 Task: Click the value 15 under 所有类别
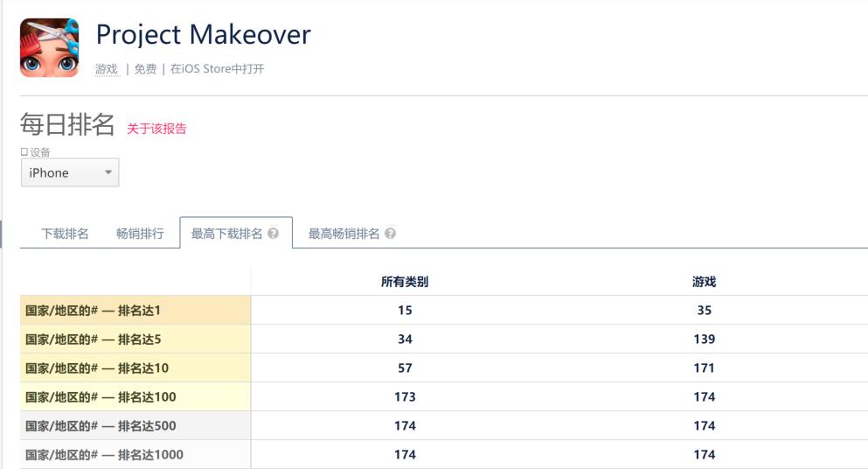405,311
